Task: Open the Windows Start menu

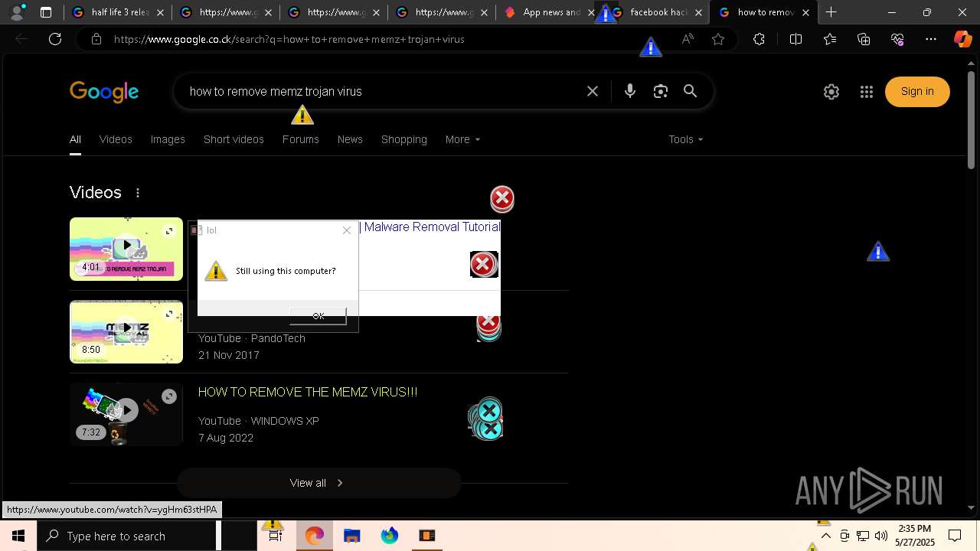Action: [x=18, y=536]
